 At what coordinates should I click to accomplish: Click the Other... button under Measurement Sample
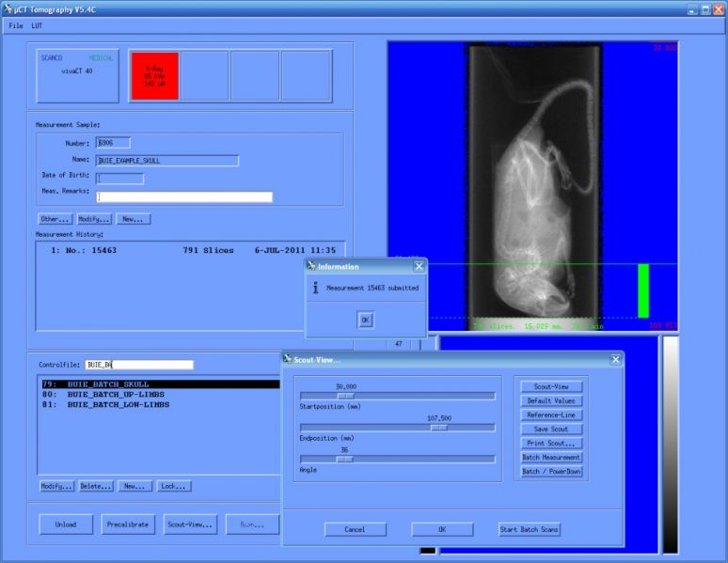point(55,219)
